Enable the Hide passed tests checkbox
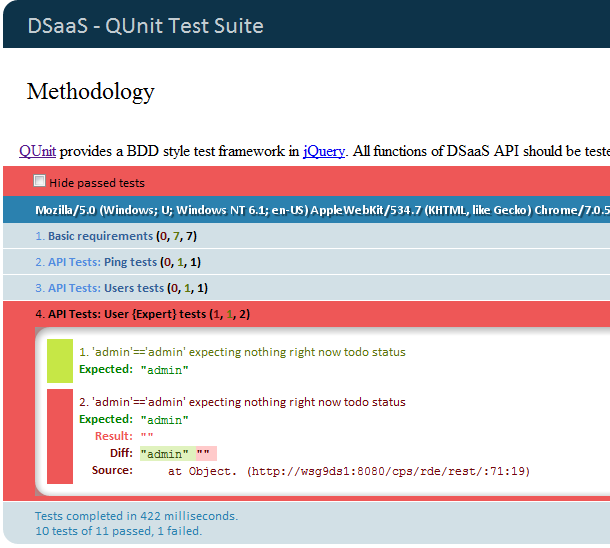Viewport: 610px width, 548px height. (39, 181)
